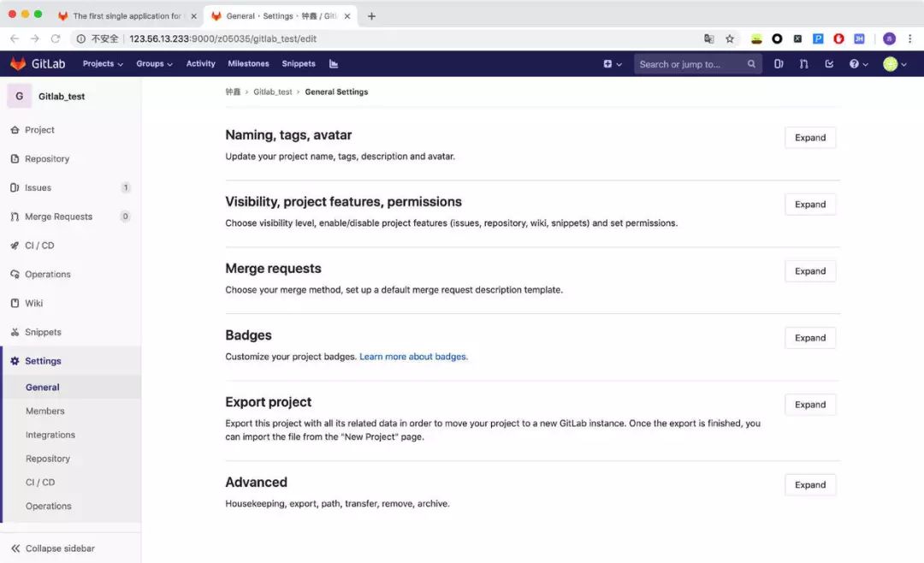Click the Issues count badge 1

click(x=126, y=187)
